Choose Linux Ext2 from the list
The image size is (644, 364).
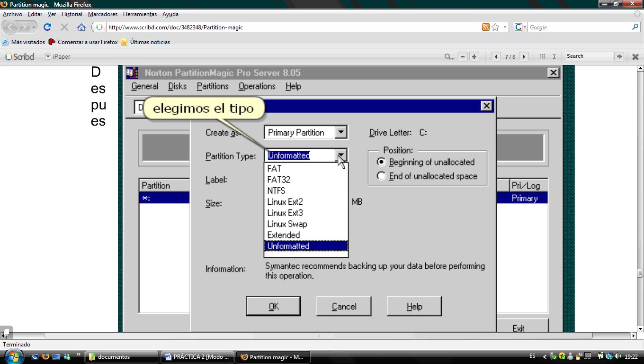click(x=305, y=202)
